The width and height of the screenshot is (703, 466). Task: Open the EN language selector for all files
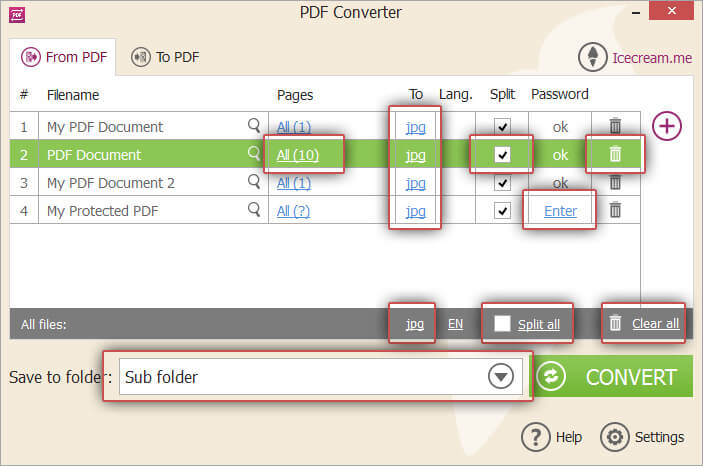coord(455,323)
